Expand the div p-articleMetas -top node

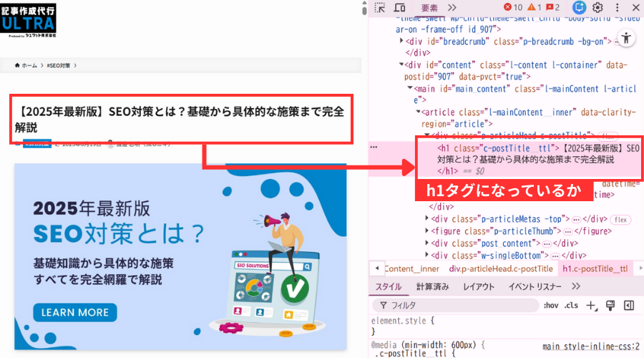[426, 218]
